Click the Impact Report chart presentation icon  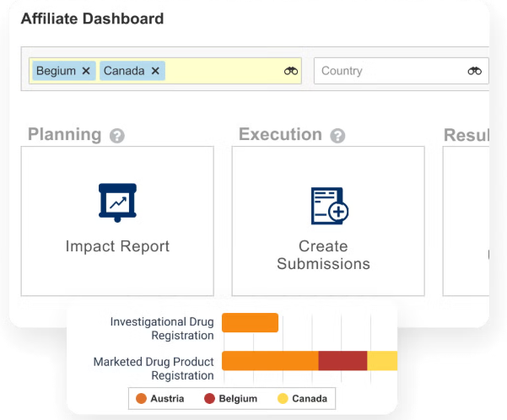[117, 202]
